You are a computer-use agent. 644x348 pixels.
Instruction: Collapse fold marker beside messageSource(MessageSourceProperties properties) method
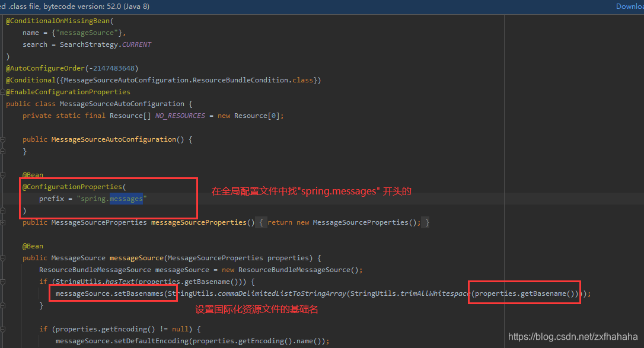pos(2,258)
